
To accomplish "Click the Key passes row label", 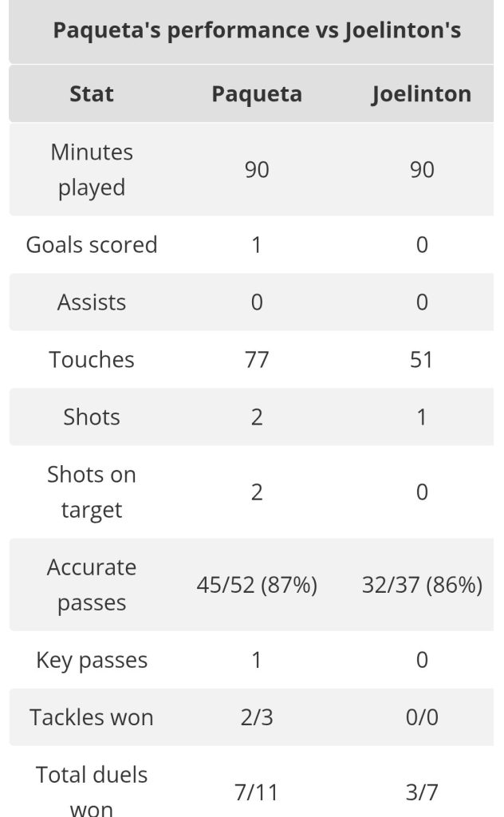I will point(92,660).
